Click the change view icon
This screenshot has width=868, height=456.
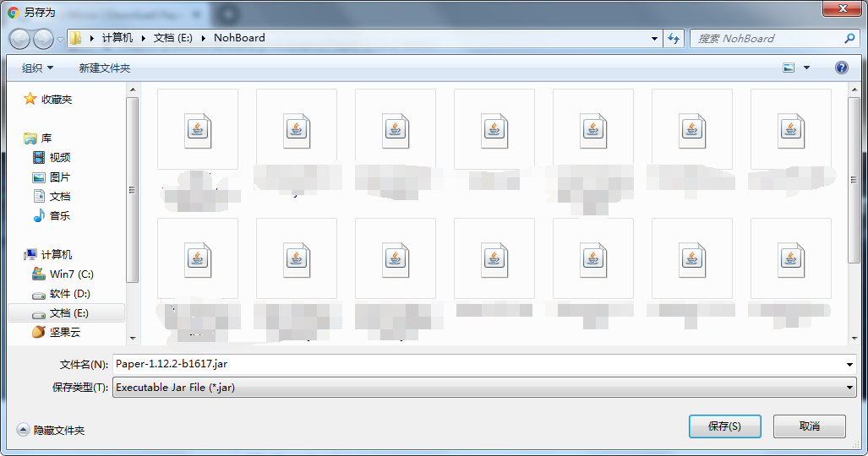pos(789,68)
